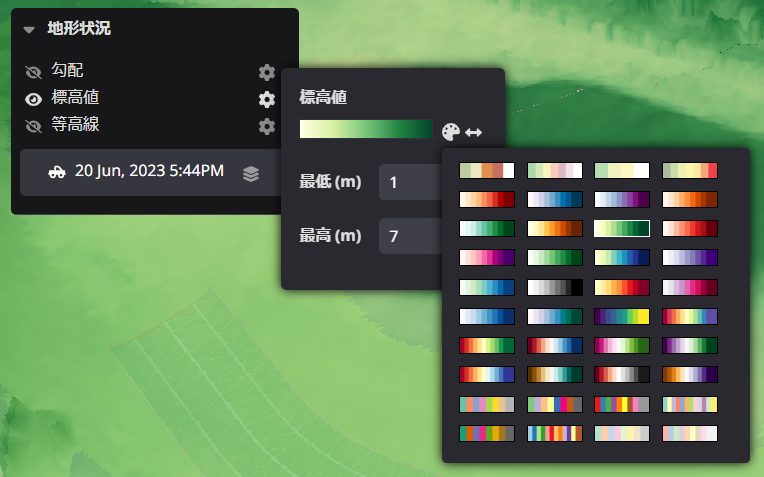Choose the pale yellow-orange-to-crimson palette

point(622,287)
